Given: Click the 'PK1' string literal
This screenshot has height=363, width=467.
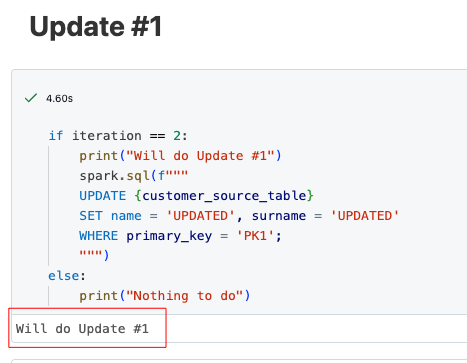Looking at the screenshot, I should pyautogui.click(x=255, y=236).
